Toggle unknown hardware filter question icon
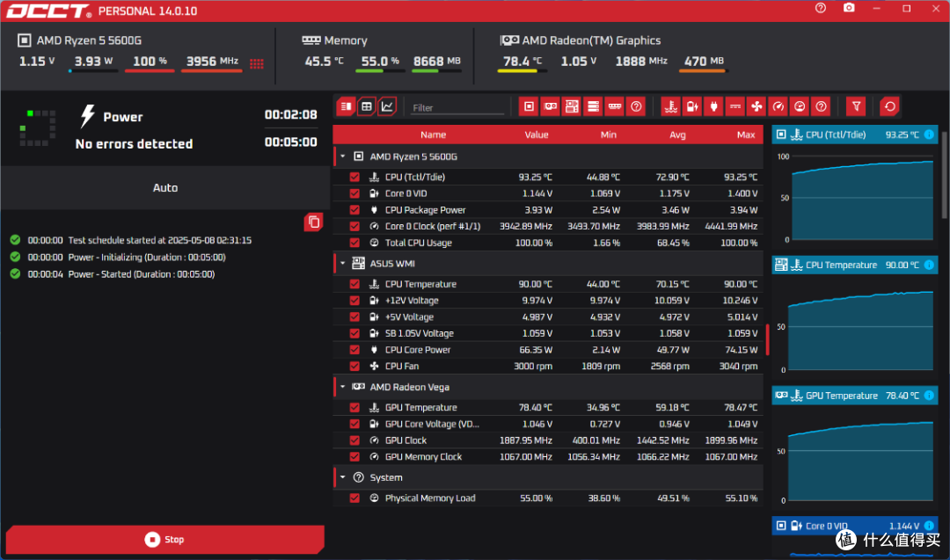The image size is (950, 560). 636,106
